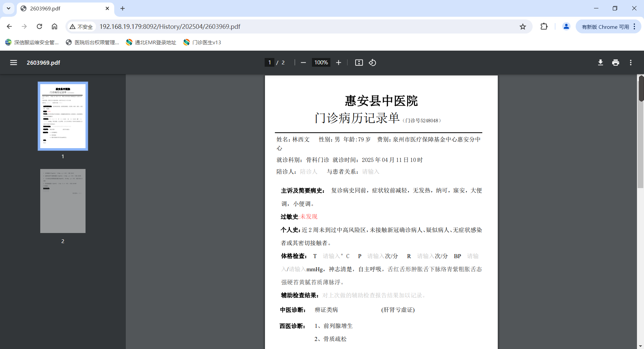Bookmark this page with the star icon
644x349 pixels.
(x=523, y=26)
